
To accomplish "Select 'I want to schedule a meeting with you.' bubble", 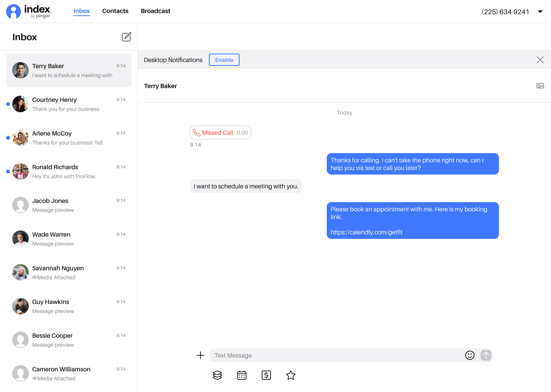I will (x=246, y=186).
